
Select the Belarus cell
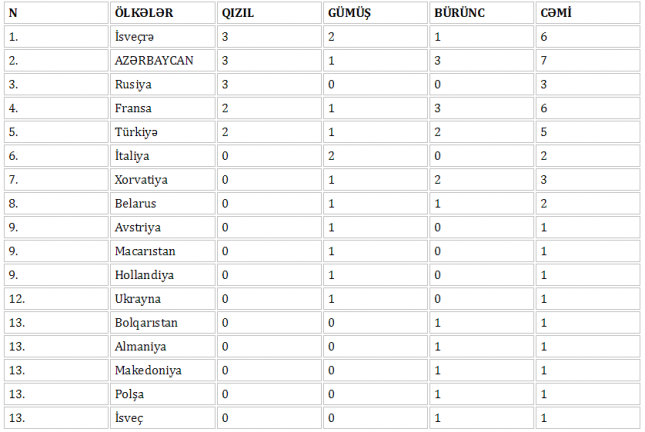click(135, 203)
